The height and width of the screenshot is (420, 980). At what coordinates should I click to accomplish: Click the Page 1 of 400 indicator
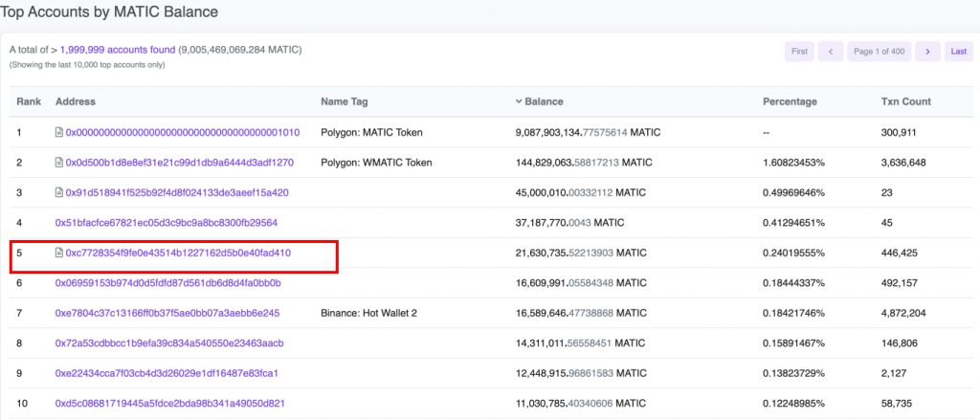tap(879, 52)
